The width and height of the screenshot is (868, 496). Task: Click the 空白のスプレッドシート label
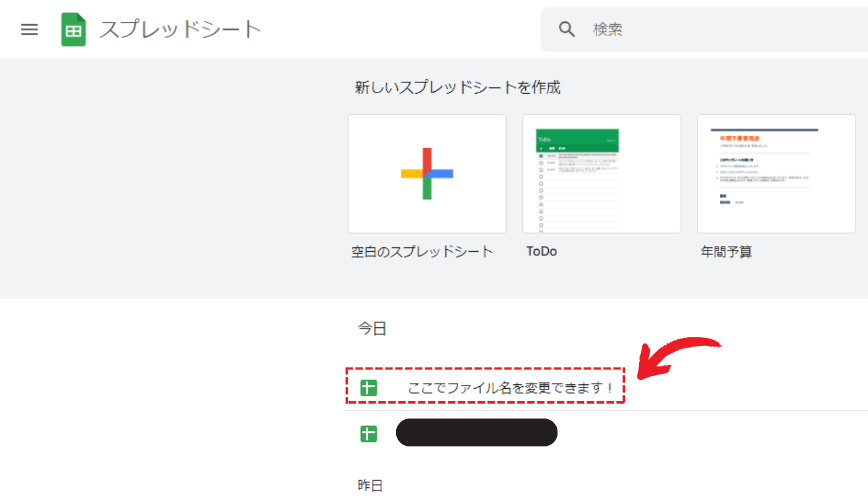[422, 252]
